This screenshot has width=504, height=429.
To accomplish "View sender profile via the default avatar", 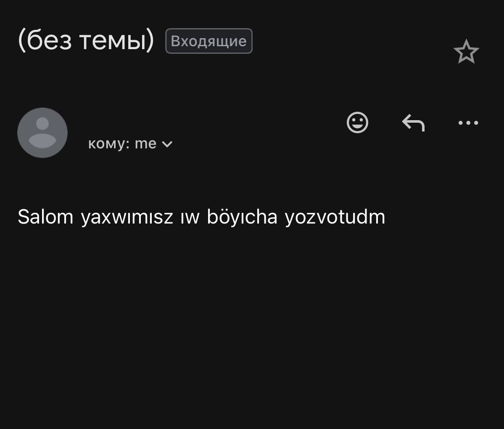I will (42, 133).
